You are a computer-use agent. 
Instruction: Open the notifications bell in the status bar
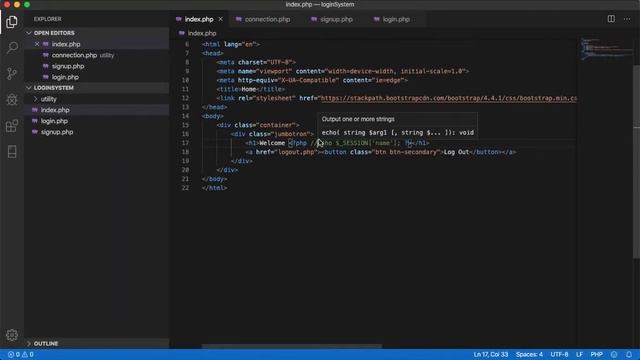[629, 355]
